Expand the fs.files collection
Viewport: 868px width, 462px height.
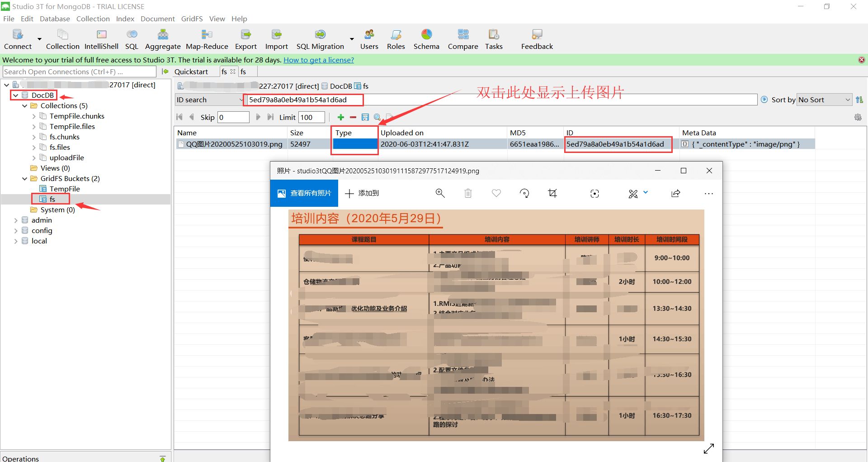click(x=34, y=148)
